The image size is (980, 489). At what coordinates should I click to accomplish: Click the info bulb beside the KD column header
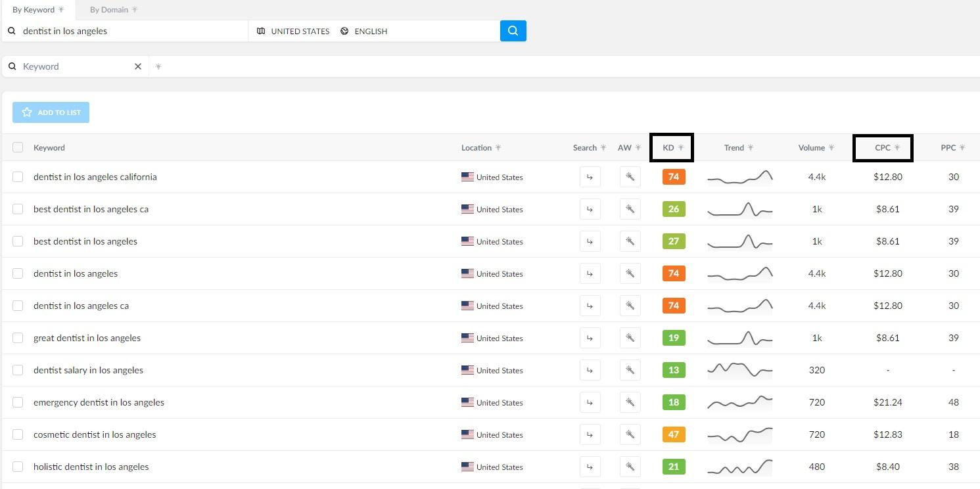pos(681,148)
